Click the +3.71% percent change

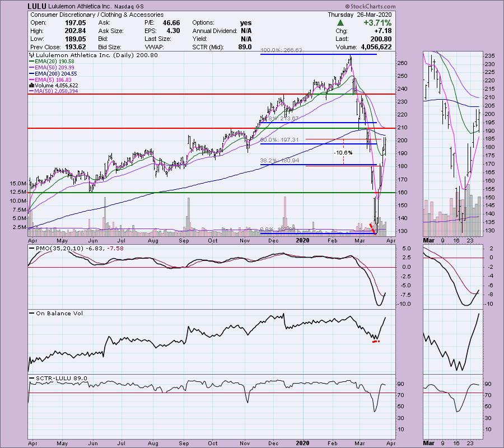(377, 23)
